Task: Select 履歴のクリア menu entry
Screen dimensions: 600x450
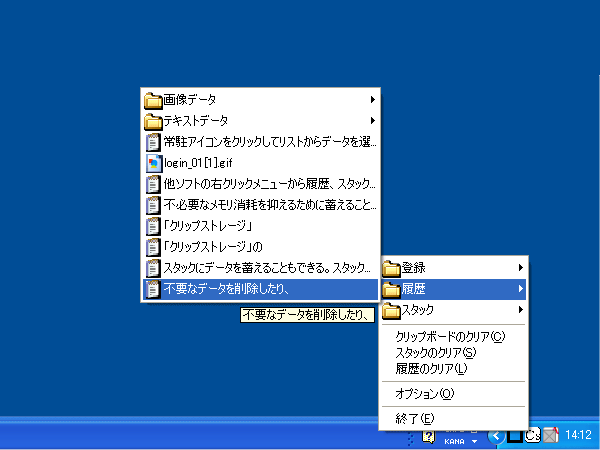Action: tap(432, 368)
